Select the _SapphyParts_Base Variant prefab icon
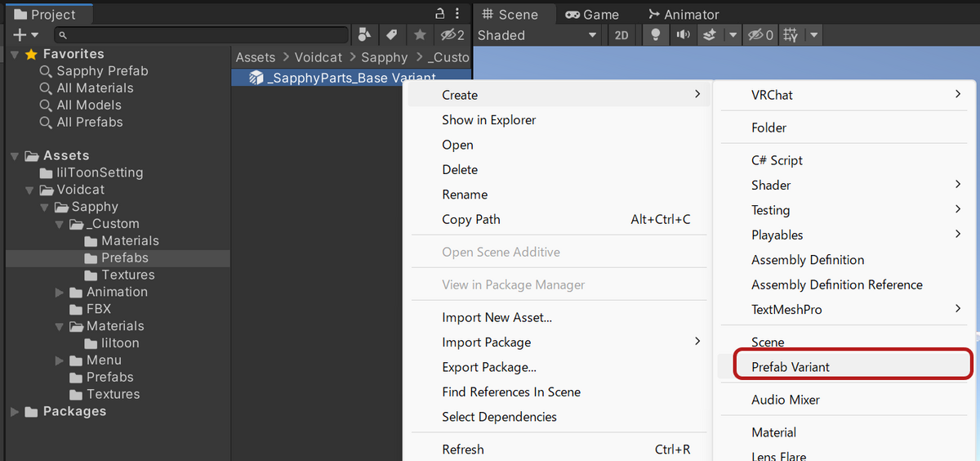980x461 pixels. tap(256, 78)
